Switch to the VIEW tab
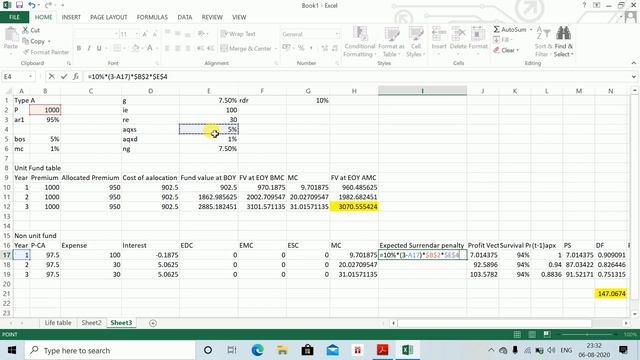The height and width of the screenshot is (360, 640). coord(239,17)
